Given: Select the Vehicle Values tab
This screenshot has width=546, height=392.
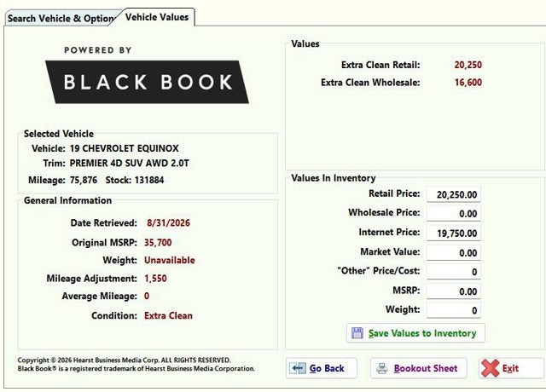Looking at the screenshot, I should 157,17.
